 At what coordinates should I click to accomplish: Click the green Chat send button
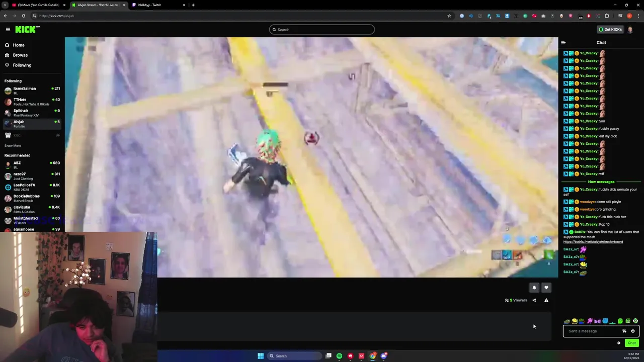tap(632, 343)
